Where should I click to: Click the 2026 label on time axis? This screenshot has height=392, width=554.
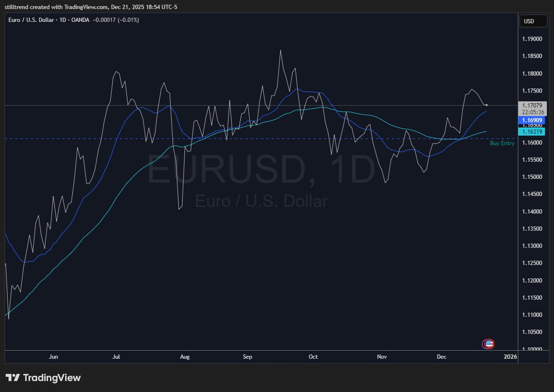tap(511, 357)
